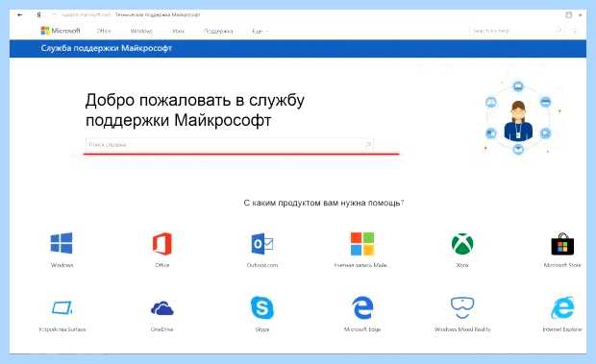The height and width of the screenshot is (364, 596).
Task: Expand the Еще dropdown menu
Action: point(260,31)
